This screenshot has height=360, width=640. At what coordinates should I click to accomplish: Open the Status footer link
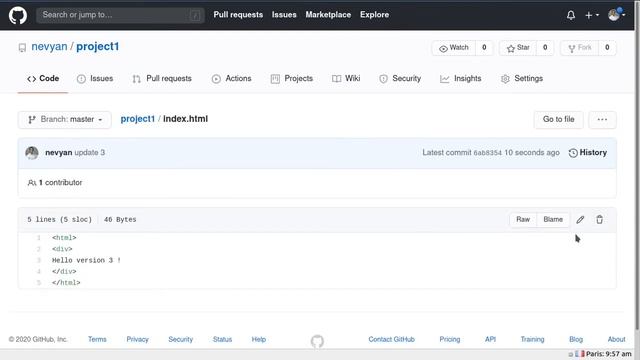tap(222, 339)
